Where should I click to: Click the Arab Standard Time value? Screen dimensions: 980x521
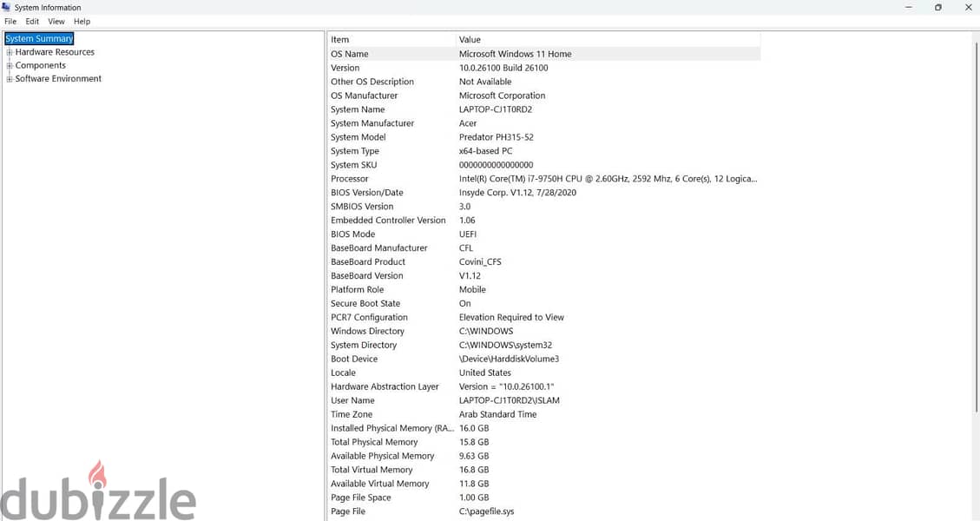click(x=497, y=414)
